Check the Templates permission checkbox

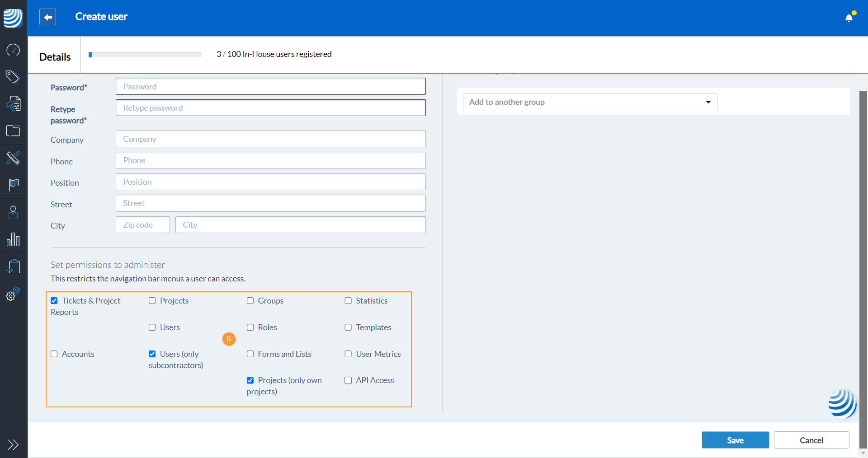point(348,327)
